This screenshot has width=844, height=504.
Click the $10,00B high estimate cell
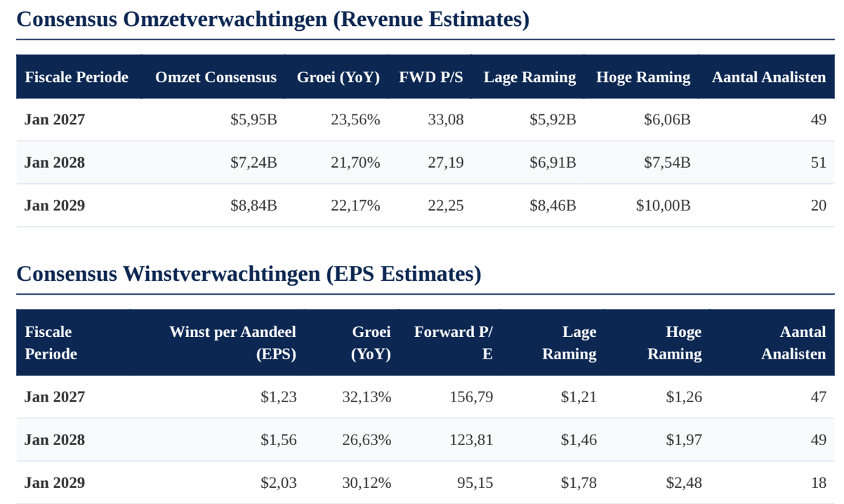tap(663, 206)
